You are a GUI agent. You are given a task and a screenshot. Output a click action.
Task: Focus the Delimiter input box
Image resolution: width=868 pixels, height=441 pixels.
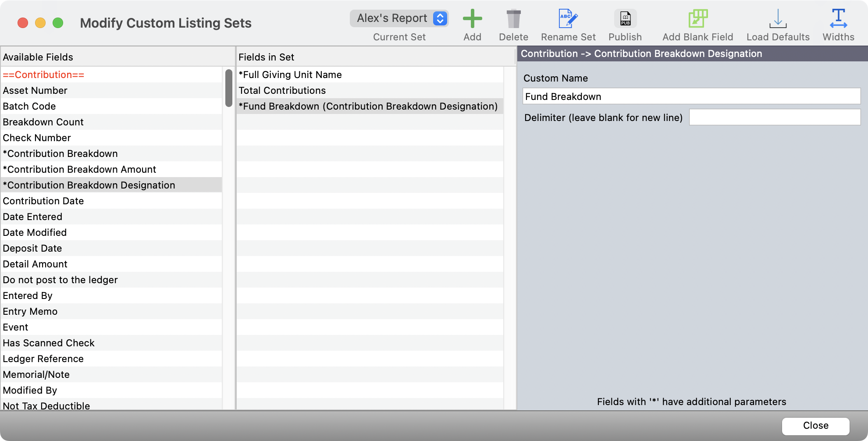pos(775,117)
